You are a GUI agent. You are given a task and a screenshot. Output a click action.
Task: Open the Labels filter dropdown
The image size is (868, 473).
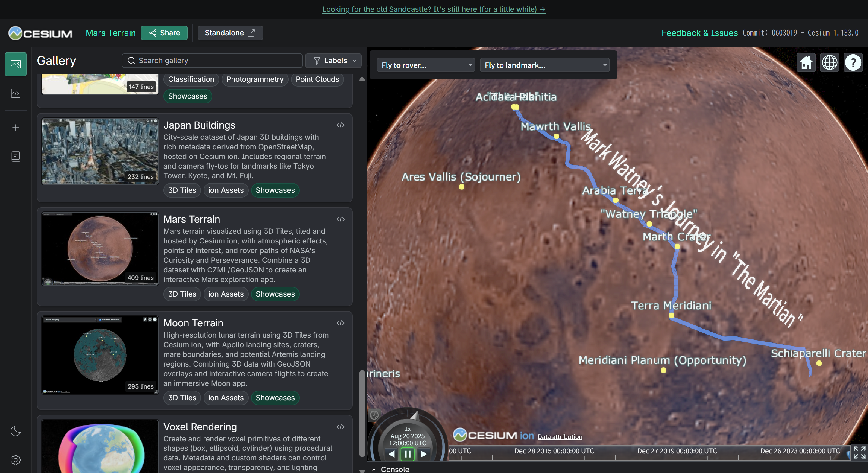333,60
